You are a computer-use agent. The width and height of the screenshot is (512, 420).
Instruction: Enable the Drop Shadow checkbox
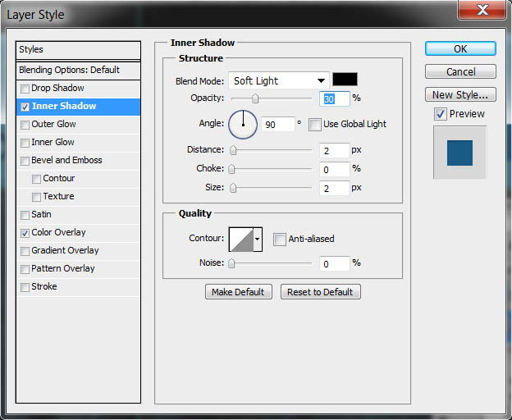pyautogui.click(x=25, y=89)
